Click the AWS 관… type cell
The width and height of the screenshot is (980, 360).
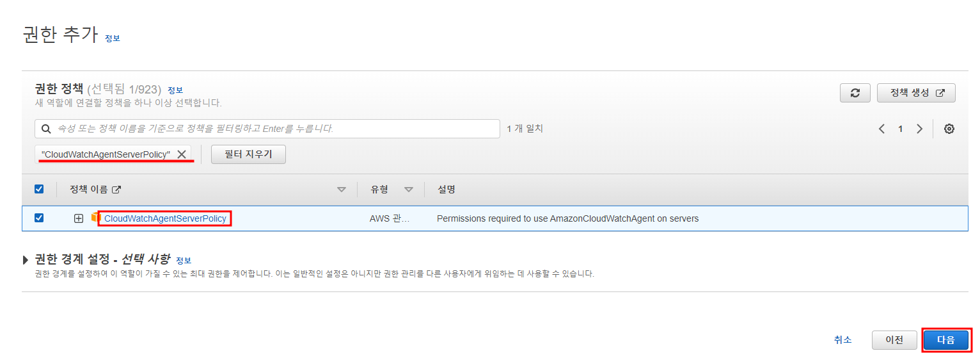pos(390,218)
